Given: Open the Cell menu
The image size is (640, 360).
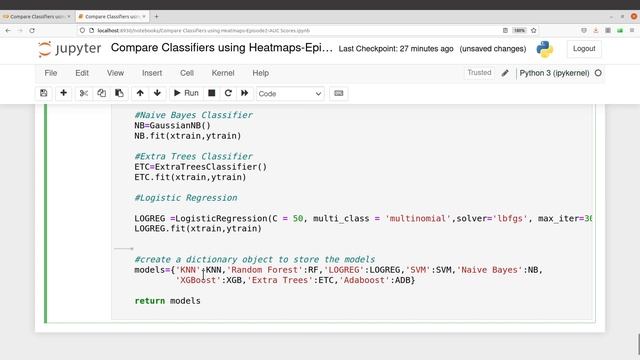Looking at the screenshot, I should [187, 73].
